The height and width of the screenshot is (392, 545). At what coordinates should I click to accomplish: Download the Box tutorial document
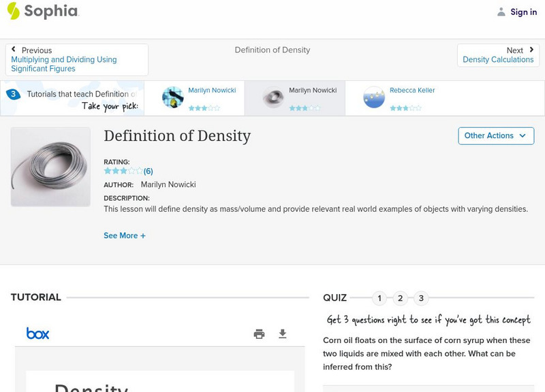coord(283,333)
